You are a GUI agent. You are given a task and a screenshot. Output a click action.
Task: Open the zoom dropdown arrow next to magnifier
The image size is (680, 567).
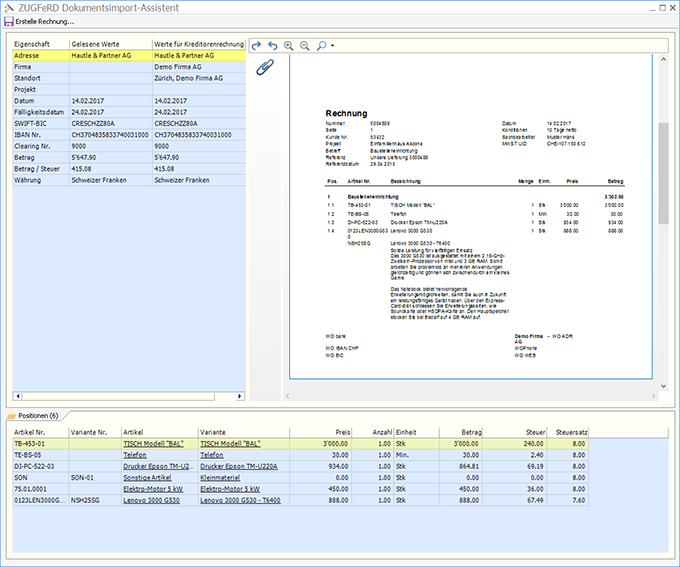[x=332, y=46]
